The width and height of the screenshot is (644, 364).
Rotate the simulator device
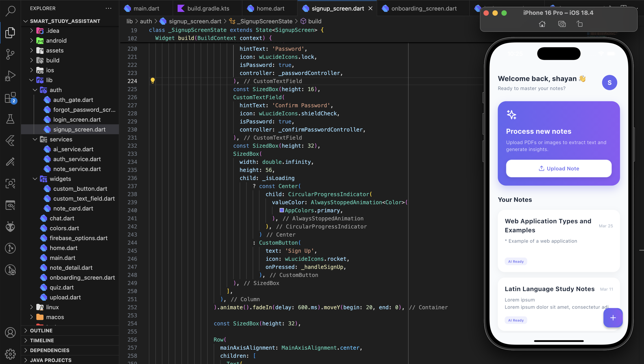579,24
